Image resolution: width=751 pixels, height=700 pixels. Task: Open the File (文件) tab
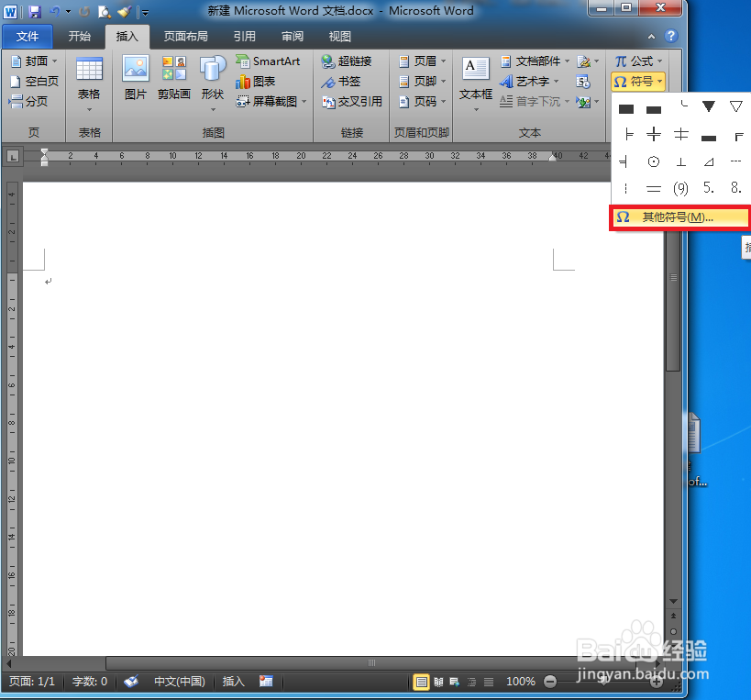click(x=28, y=37)
